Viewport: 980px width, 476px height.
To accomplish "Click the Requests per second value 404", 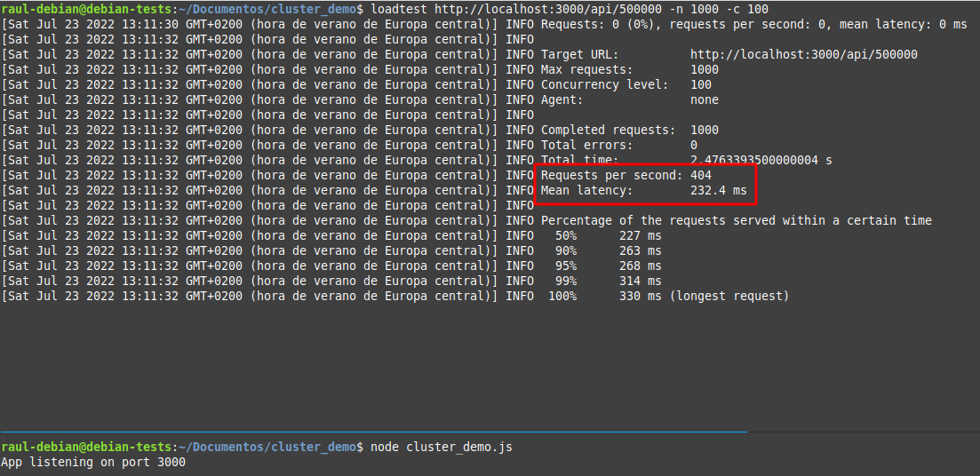I will (x=701, y=175).
